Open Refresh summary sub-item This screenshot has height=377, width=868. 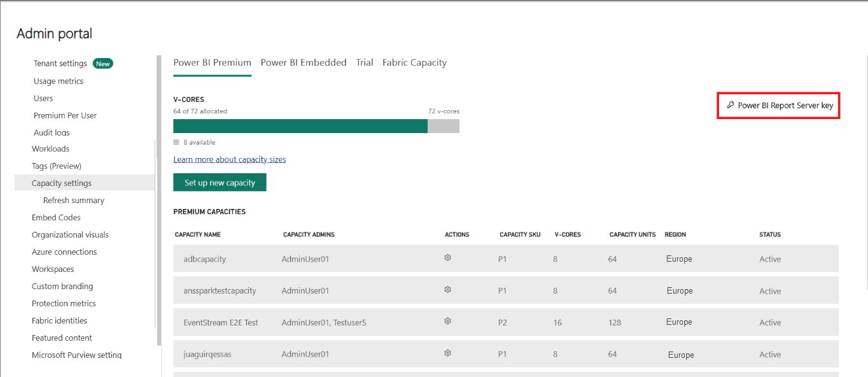(x=74, y=200)
